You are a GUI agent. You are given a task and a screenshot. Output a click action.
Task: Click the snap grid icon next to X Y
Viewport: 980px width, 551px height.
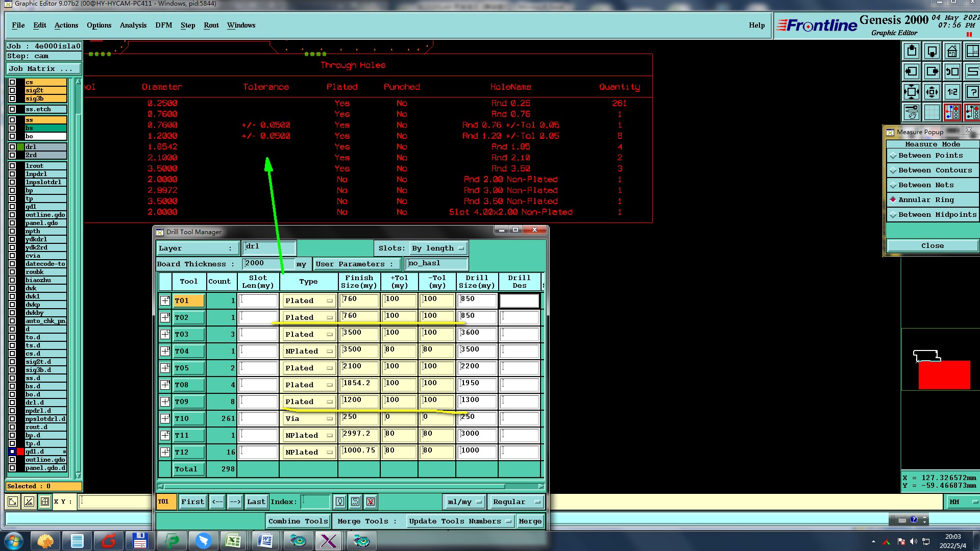point(45,502)
